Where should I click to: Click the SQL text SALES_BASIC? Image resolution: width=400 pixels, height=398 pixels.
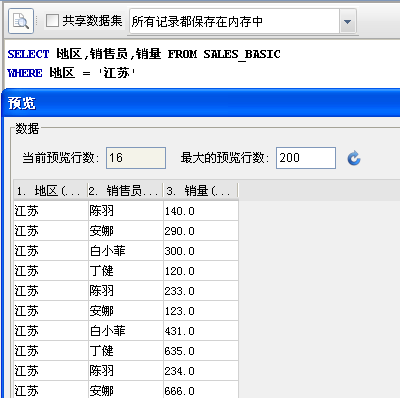pyautogui.click(x=242, y=54)
